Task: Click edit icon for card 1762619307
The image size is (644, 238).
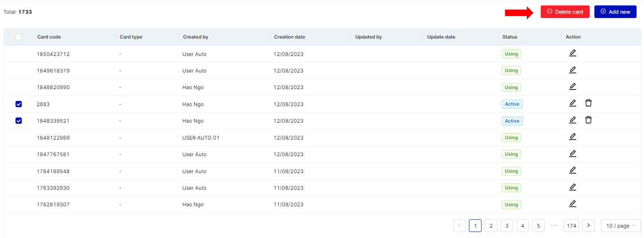Action: point(573,203)
